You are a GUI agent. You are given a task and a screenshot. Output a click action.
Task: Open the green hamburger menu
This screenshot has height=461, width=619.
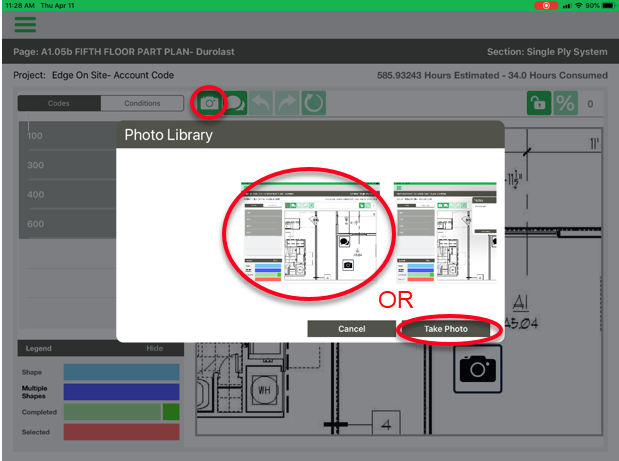click(x=25, y=24)
